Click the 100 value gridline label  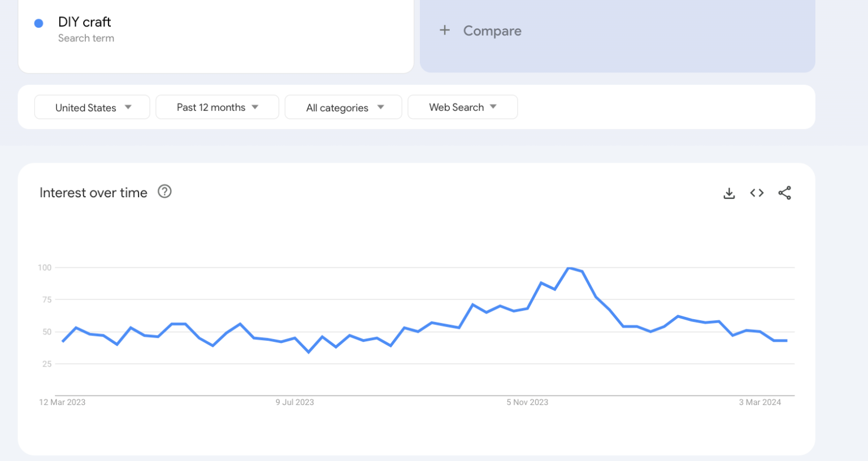(44, 267)
